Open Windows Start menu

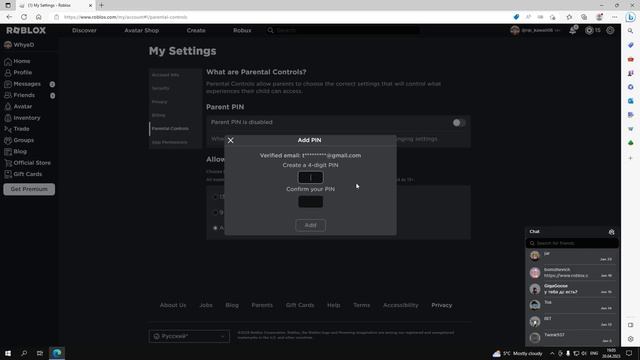[x=8, y=353]
